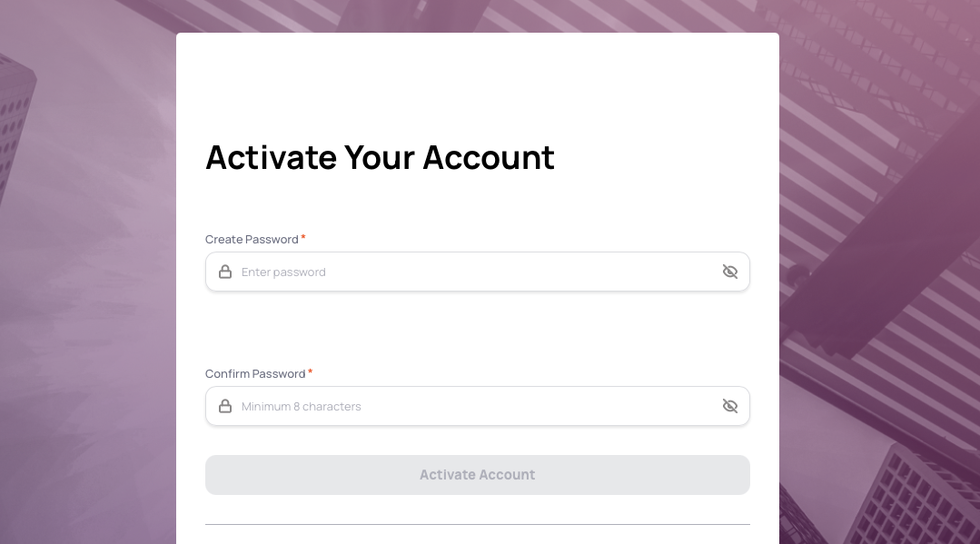Screen dimensions: 980x544
Task: Click the red asterisk beside Create Password
Action: pos(303,238)
